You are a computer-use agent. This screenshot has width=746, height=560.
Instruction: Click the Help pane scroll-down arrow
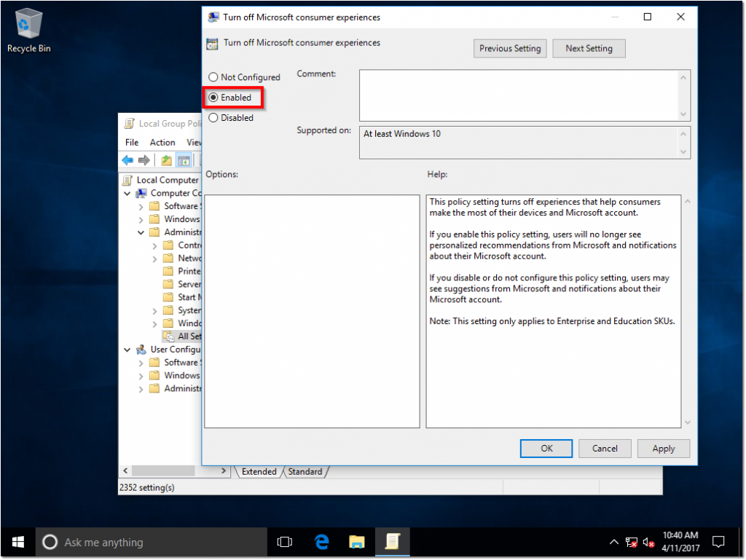[x=688, y=422]
